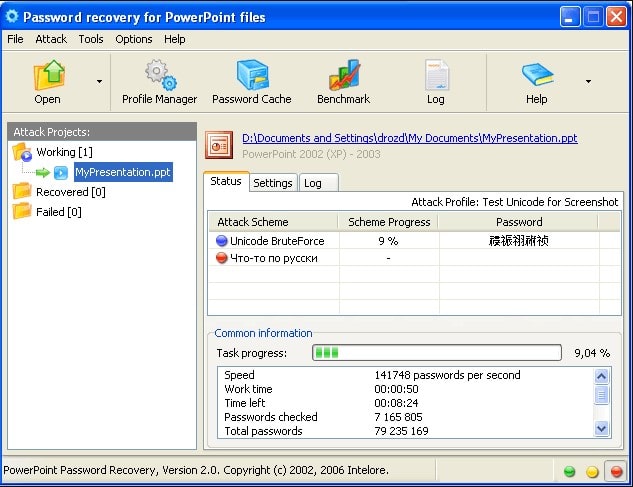Click the application gear icon in title bar
The height and width of the screenshot is (487, 633).
12,17
